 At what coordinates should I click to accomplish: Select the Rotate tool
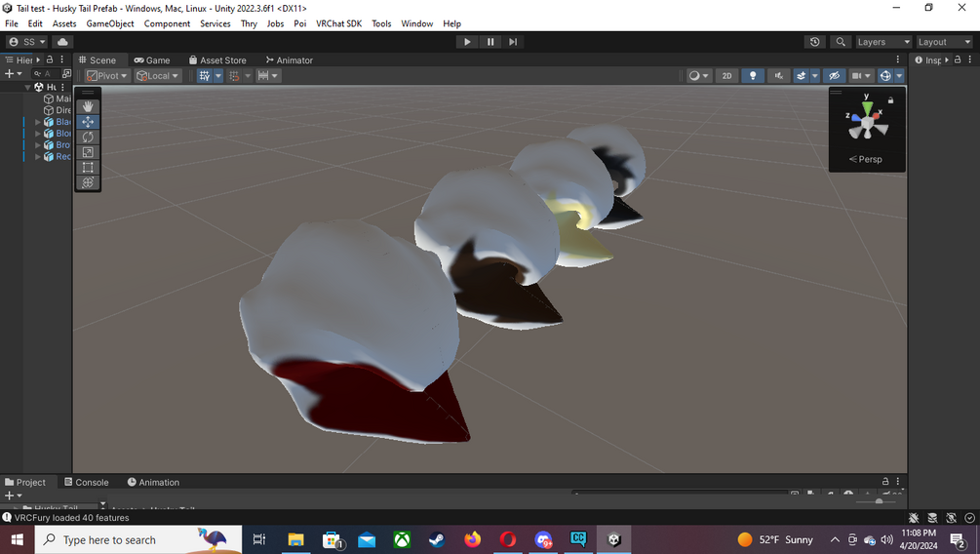(88, 137)
